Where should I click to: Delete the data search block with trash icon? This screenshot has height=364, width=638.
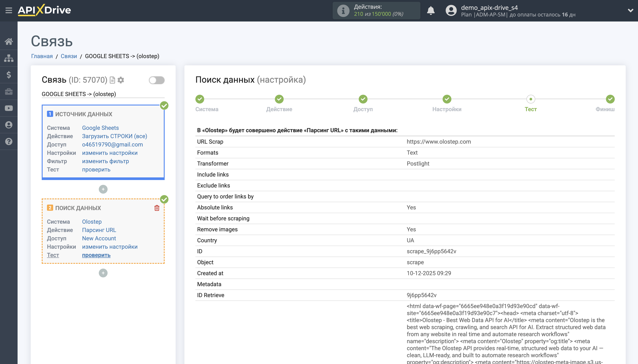157,208
